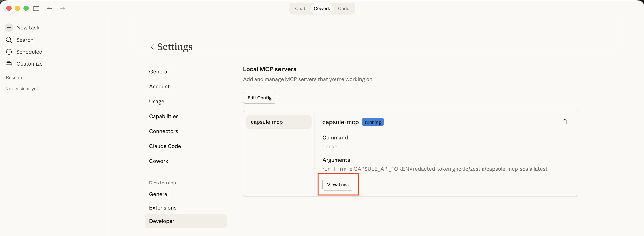Open the Scheduled clock item
Image resolution: width=644 pixels, height=236 pixels.
coord(29,52)
